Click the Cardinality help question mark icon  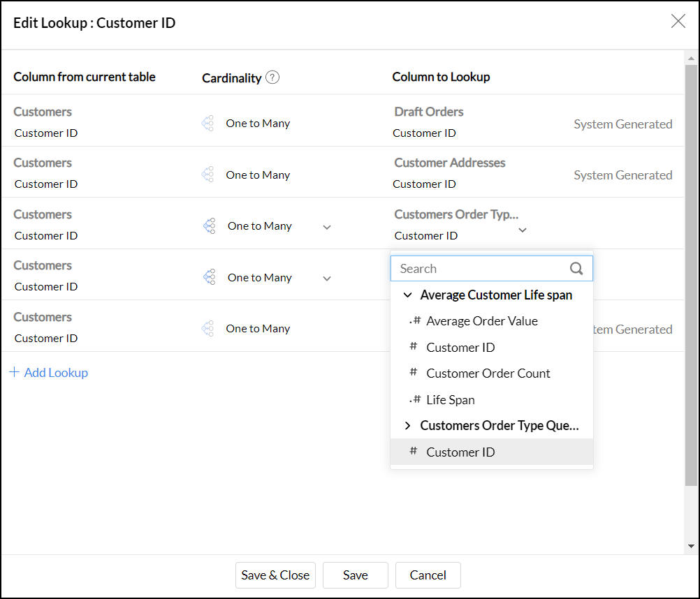pos(272,77)
